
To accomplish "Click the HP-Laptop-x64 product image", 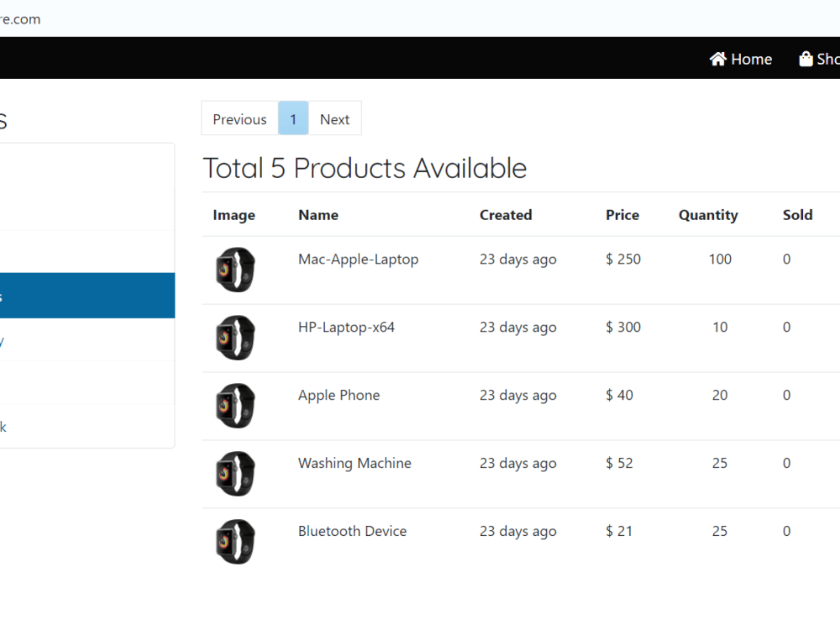I will click(235, 339).
